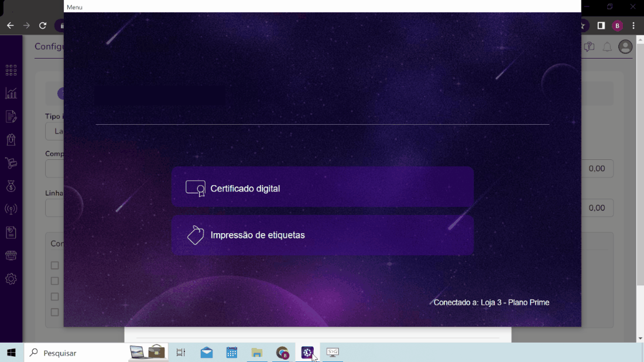Click 'Conectado a: Loja 3 - Plano Prime' text
The image size is (644, 362).
click(491, 302)
